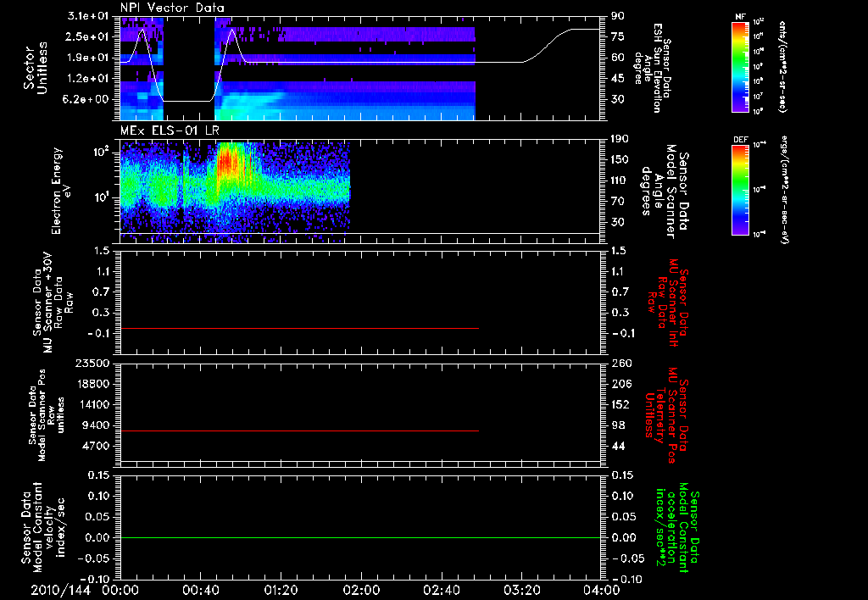Click the "02:40" time tick label

pos(441,590)
